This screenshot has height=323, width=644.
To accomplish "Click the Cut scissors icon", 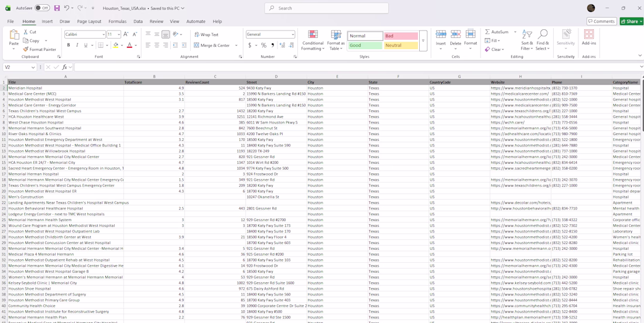I will point(25,32).
